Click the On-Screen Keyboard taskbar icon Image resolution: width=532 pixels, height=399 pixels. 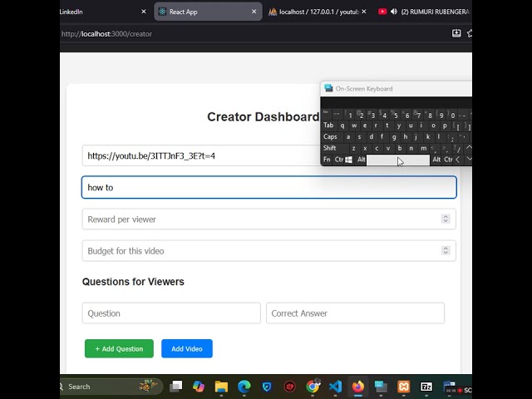pos(381,386)
